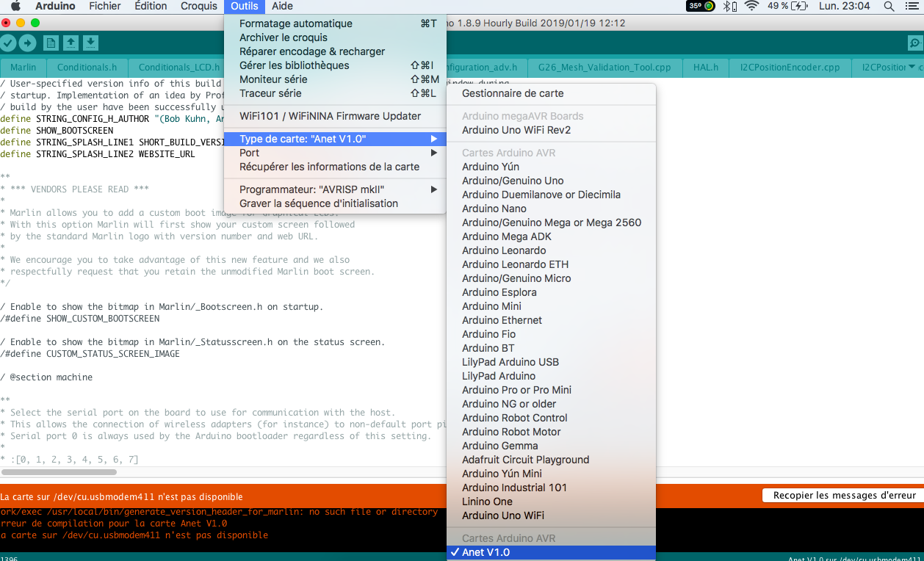Viewport: 924px width, 561px height.
Task: Click the Save sketch down-arrow icon
Action: point(90,43)
